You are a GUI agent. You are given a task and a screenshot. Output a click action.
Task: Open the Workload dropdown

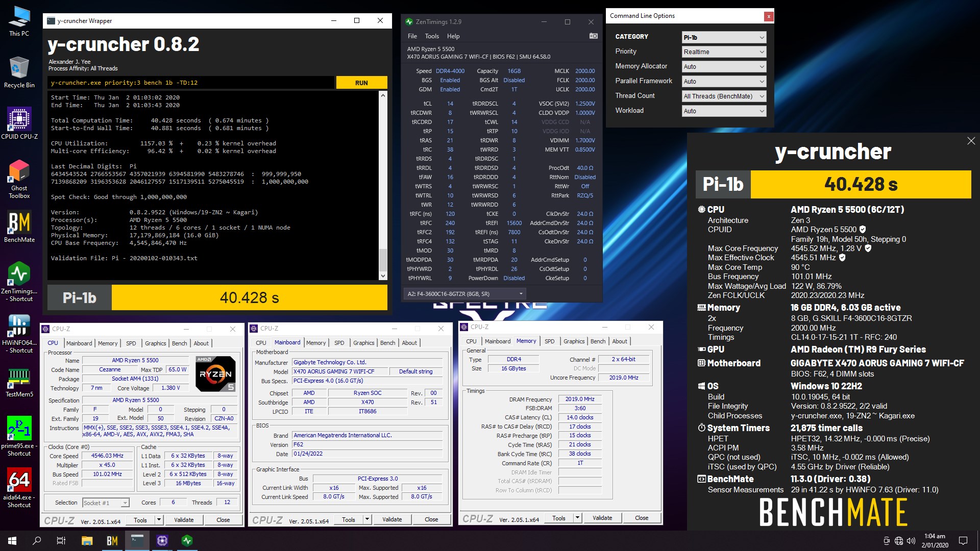pyautogui.click(x=724, y=111)
